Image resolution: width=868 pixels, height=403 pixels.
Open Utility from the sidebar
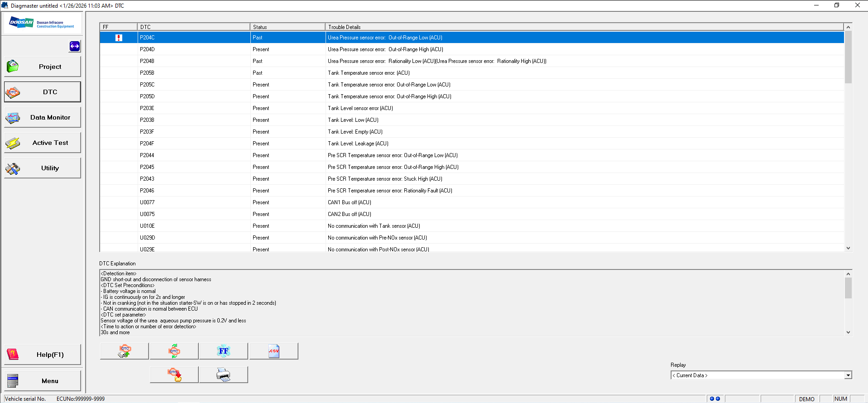tap(43, 168)
